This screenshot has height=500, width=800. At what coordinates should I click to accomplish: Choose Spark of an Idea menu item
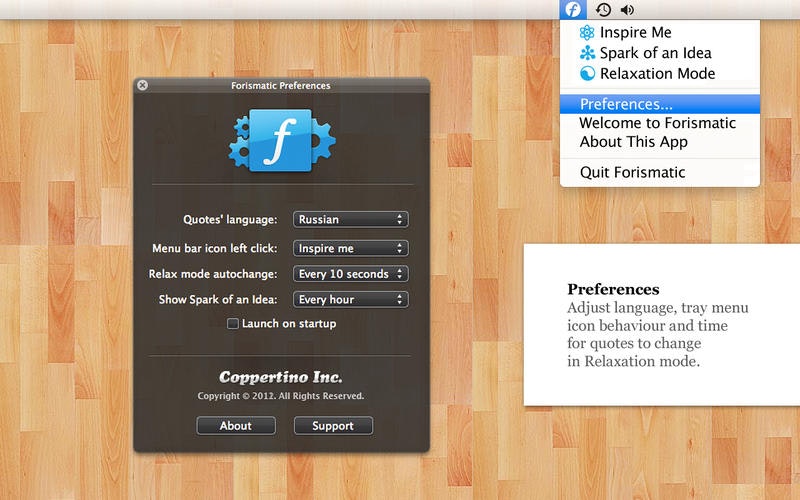click(x=660, y=53)
